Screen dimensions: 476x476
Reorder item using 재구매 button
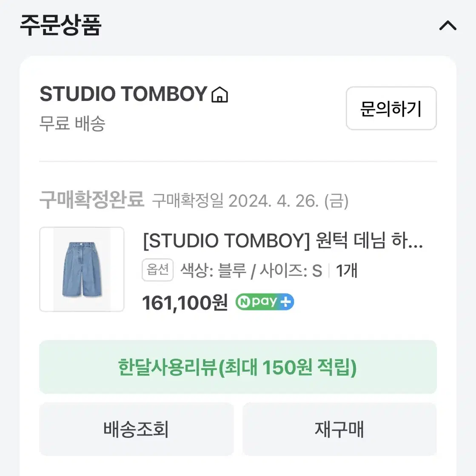click(339, 429)
